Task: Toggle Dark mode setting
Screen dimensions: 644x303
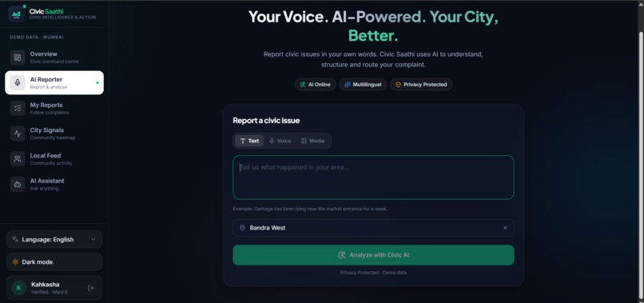Action: point(54,262)
